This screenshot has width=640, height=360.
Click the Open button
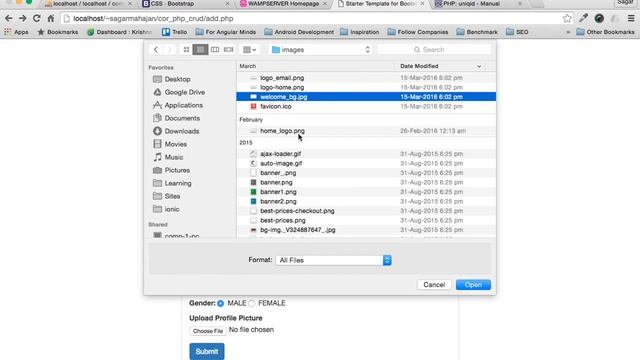click(x=473, y=284)
